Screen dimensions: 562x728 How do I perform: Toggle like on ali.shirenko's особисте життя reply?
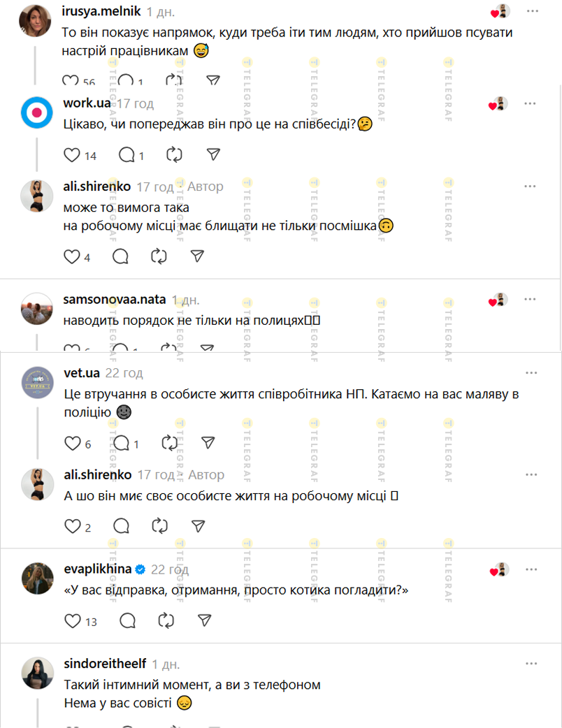click(73, 526)
